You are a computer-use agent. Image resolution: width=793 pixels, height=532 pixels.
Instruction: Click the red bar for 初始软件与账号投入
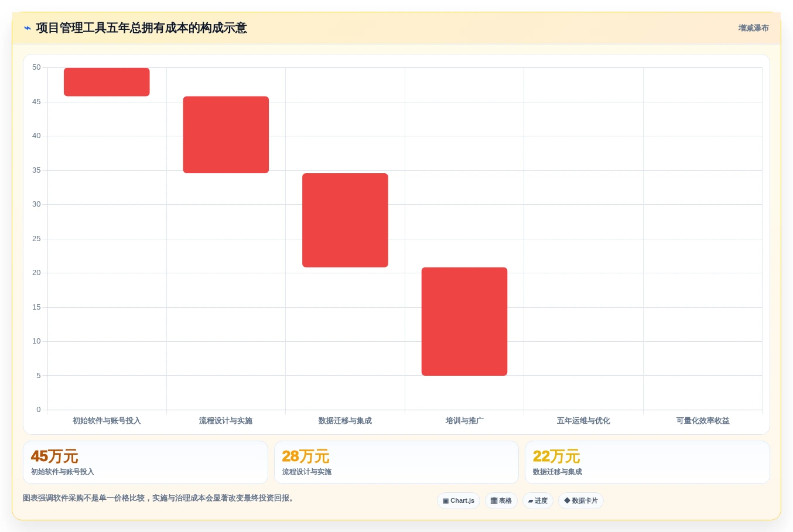tap(107, 82)
